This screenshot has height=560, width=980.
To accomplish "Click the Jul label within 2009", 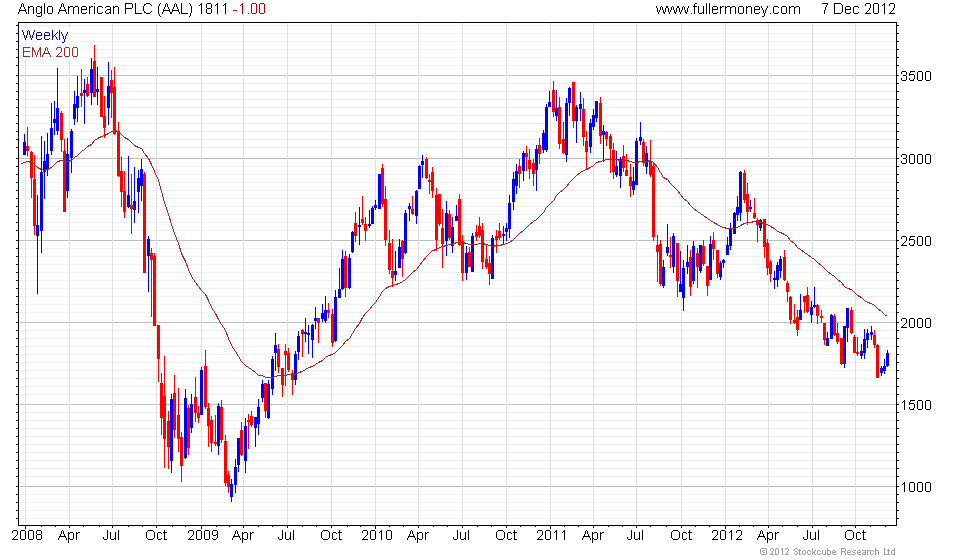I will point(286,536).
